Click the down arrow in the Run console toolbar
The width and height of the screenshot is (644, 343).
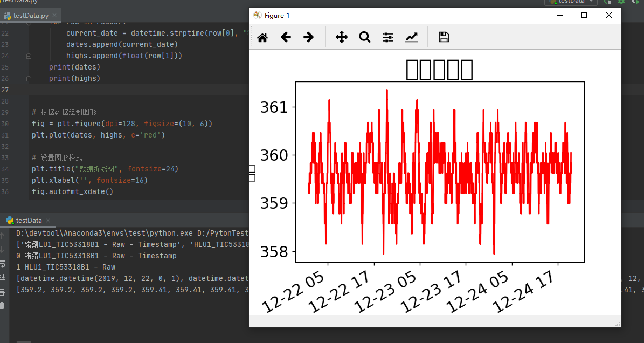point(3,249)
